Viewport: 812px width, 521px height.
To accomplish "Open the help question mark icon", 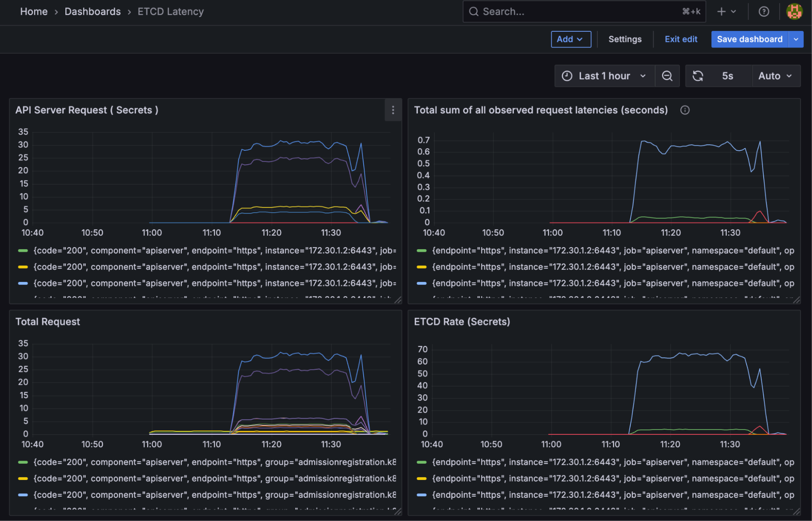I will pos(764,11).
